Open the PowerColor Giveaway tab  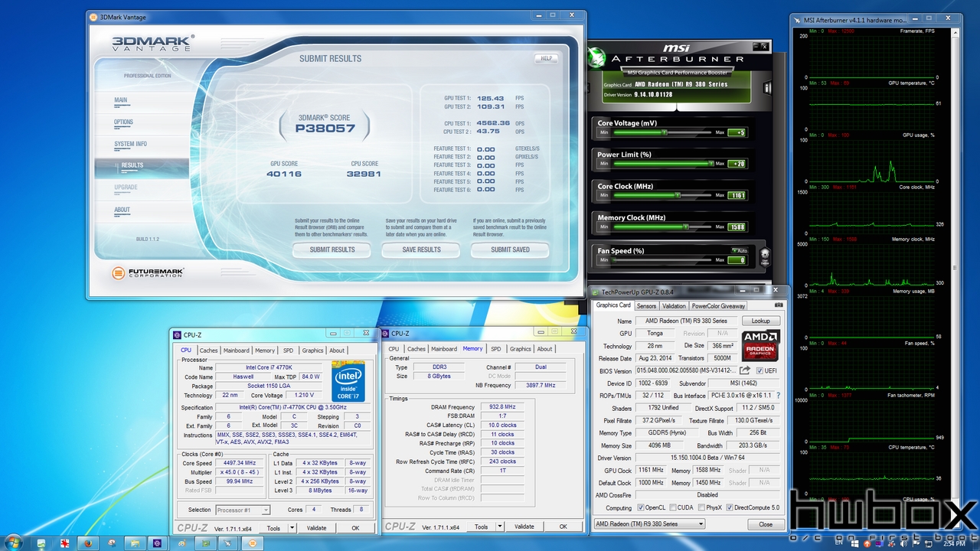[719, 306]
